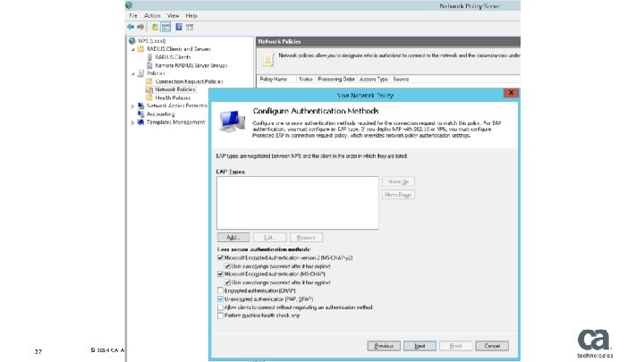The height and width of the screenshot is (362, 644).
Task: Toggle Show/Hide Console Tree toolbar icon
Action: pyautogui.click(x=165, y=27)
